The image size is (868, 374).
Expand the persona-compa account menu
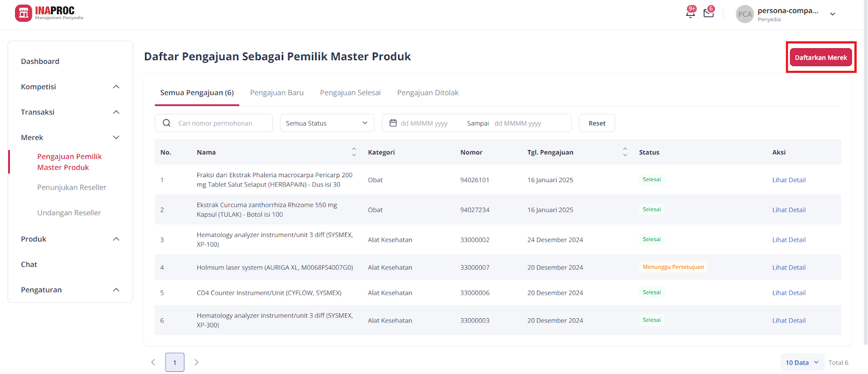coord(833,14)
